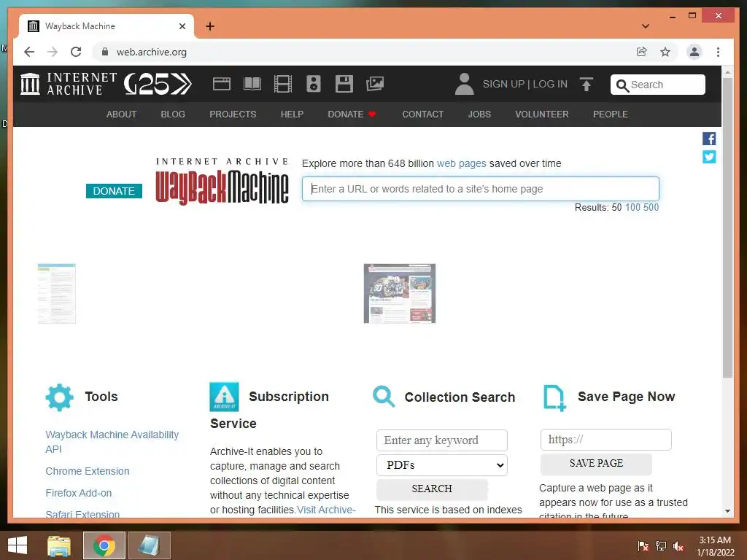Open the PEOPLE menu item
This screenshot has height=560, width=747.
(x=611, y=114)
